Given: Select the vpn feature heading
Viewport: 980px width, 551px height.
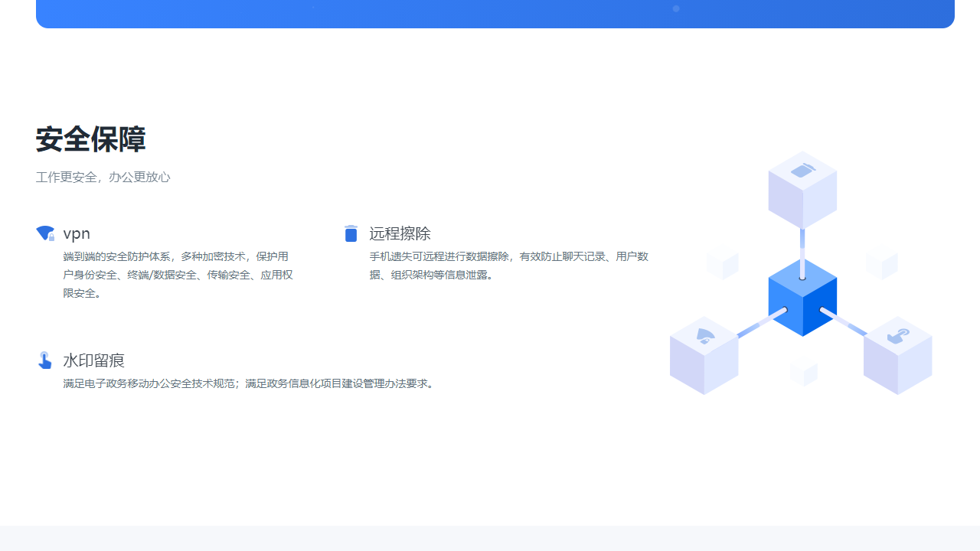Looking at the screenshot, I should 77,233.
